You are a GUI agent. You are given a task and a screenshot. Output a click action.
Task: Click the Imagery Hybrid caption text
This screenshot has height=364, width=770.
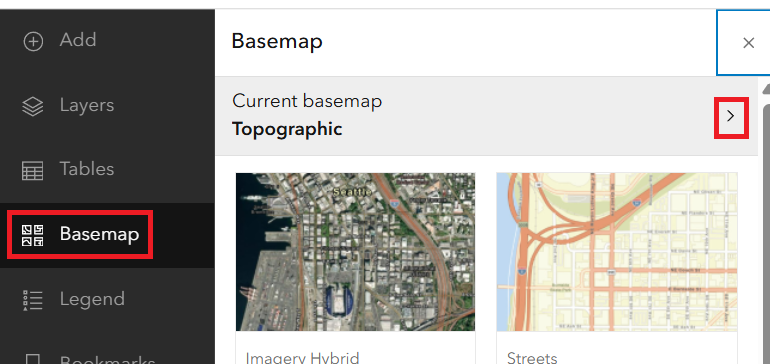(x=302, y=357)
